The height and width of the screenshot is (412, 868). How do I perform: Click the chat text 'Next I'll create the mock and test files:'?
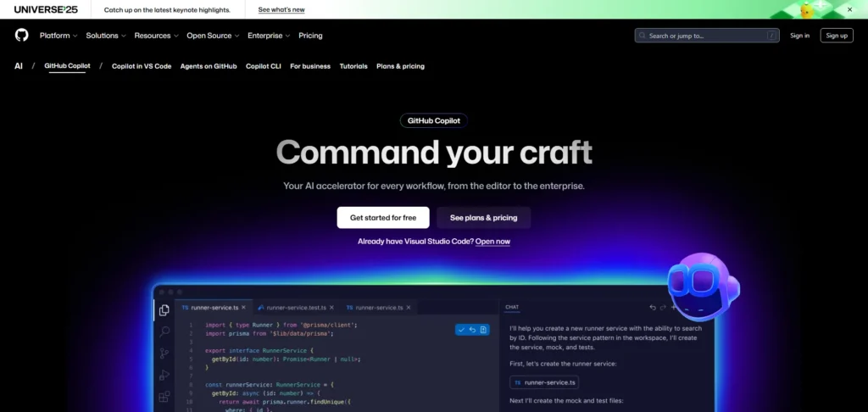566,401
